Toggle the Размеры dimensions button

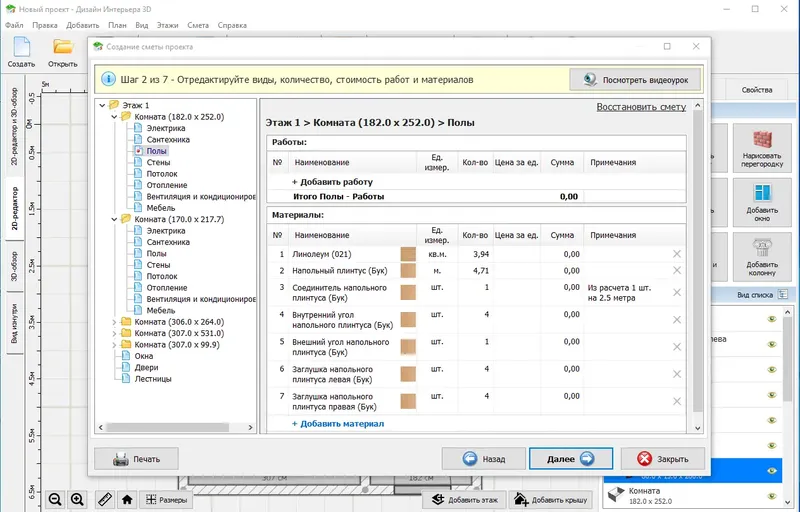[x=166, y=500]
